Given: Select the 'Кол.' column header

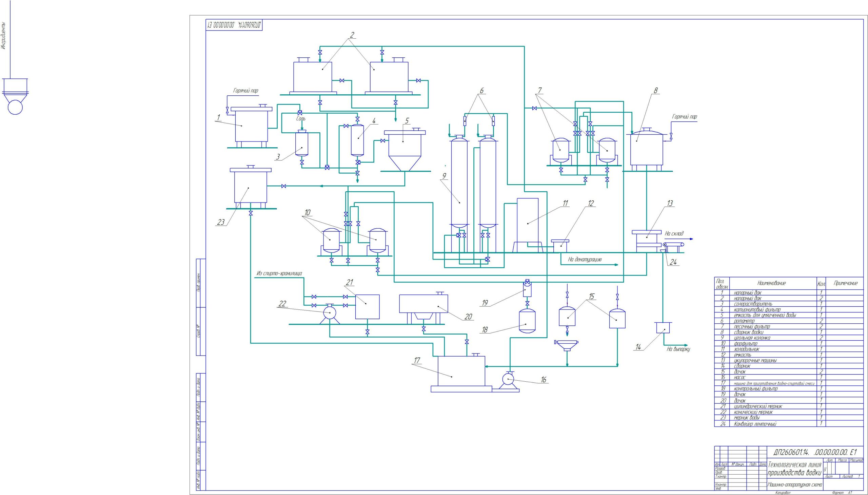Looking at the screenshot, I should pyautogui.click(x=821, y=284).
